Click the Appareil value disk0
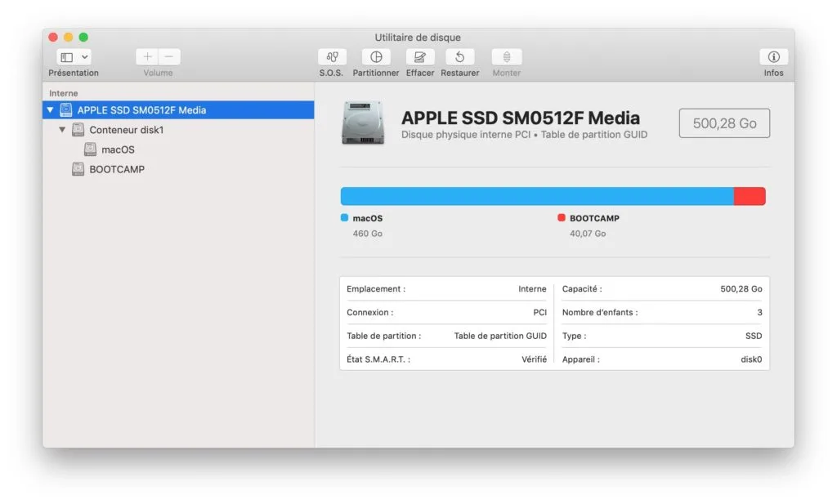Image resolution: width=837 pixels, height=504 pixels. pyautogui.click(x=751, y=359)
